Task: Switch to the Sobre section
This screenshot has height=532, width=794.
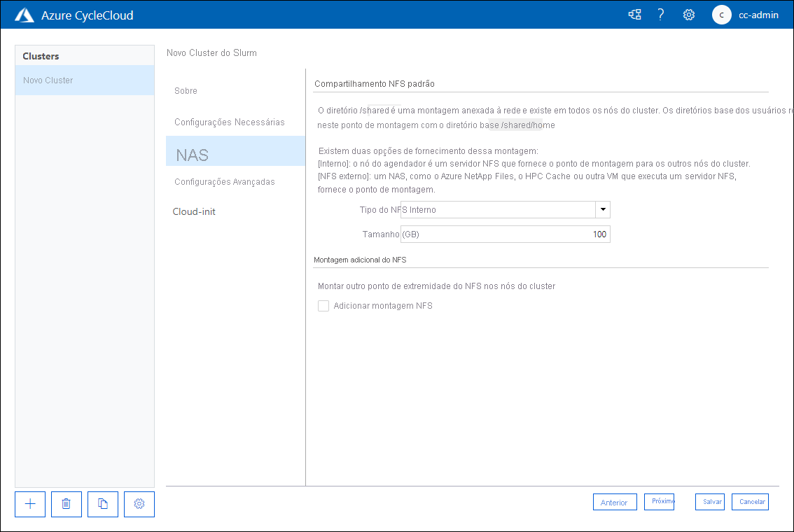Action: click(x=186, y=90)
